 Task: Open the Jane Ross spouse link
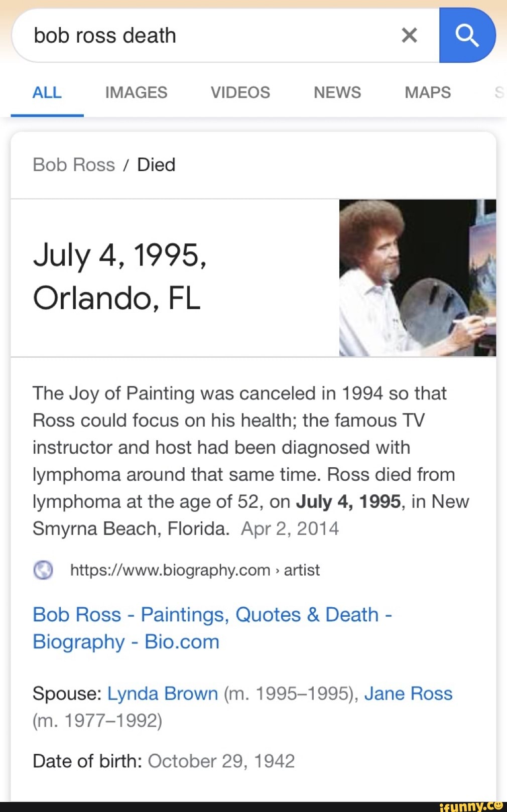[409, 694]
